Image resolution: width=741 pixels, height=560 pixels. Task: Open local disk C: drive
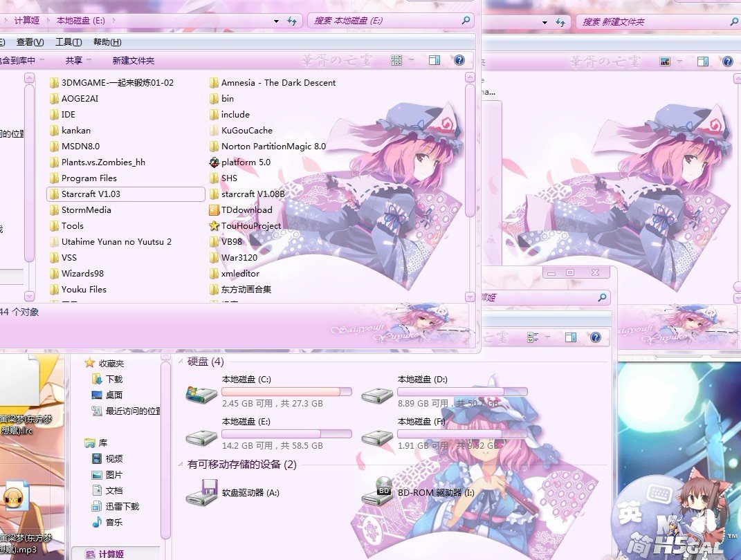coord(269,391)
